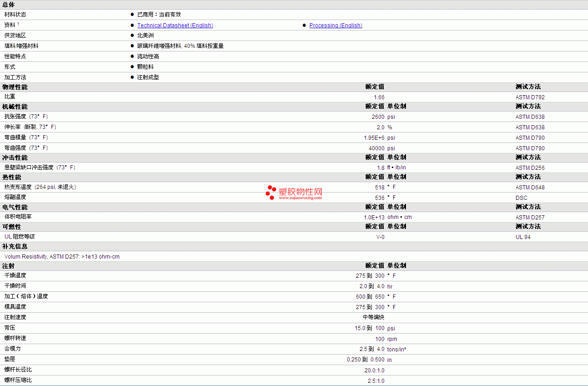The image size is (588, 386).
Task: Click the DSC test method
Action: click(522, 198)
